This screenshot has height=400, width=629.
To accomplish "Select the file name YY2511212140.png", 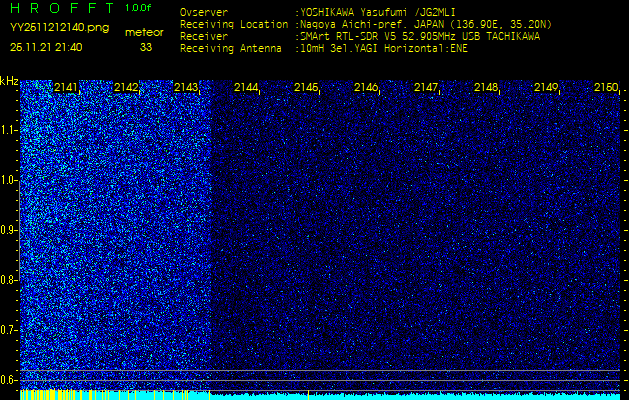I will 59,28.
